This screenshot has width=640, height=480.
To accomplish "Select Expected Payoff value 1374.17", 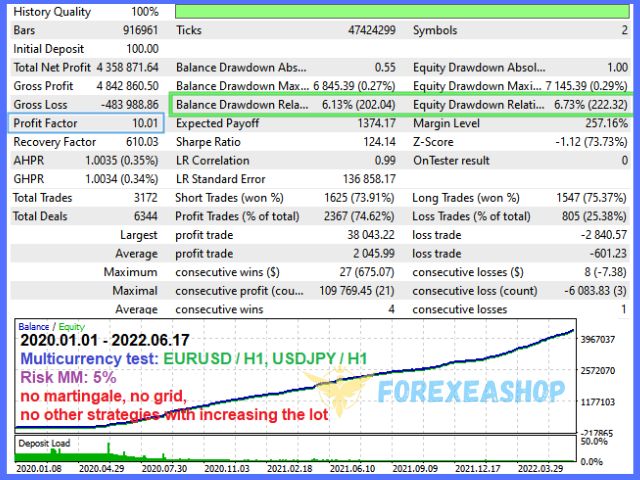I will click(x=377, y=123).
